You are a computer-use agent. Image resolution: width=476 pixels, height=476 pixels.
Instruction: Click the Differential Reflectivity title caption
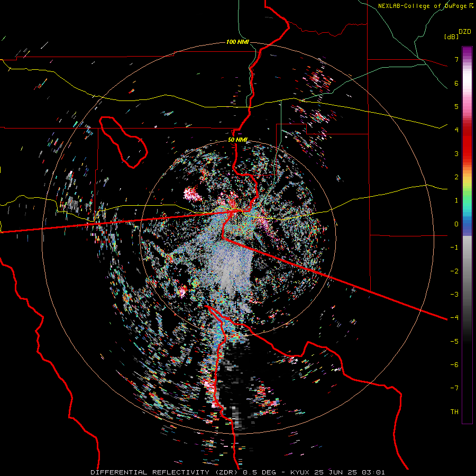click(x=237, y=472)
